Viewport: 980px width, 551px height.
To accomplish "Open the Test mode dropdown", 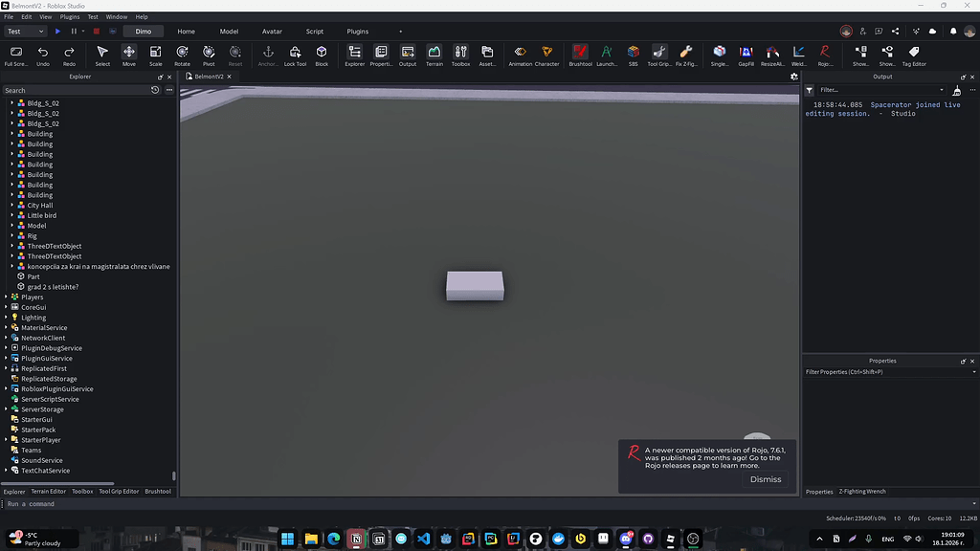I will [x=26, y=32].
